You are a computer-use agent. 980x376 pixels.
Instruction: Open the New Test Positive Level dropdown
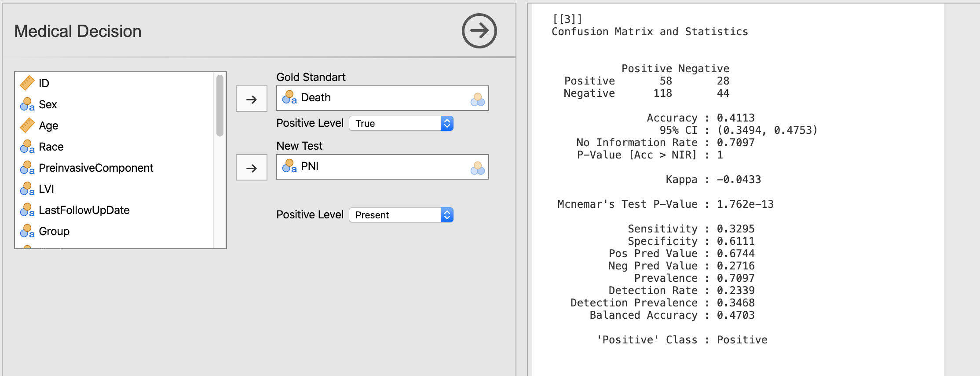point(401,215)
